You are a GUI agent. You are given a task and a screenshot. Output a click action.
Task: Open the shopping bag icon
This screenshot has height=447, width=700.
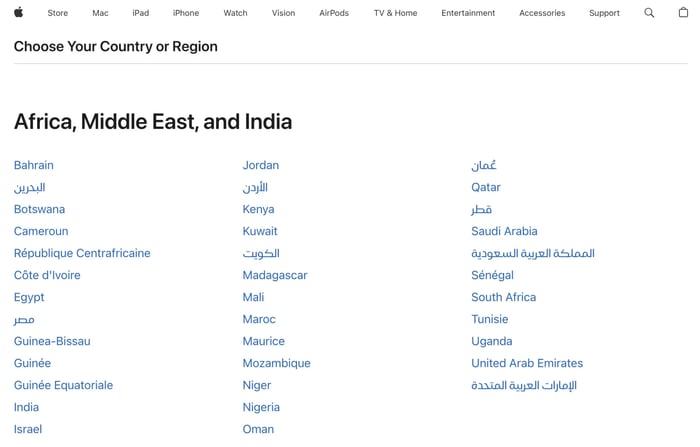click(683, 13)
